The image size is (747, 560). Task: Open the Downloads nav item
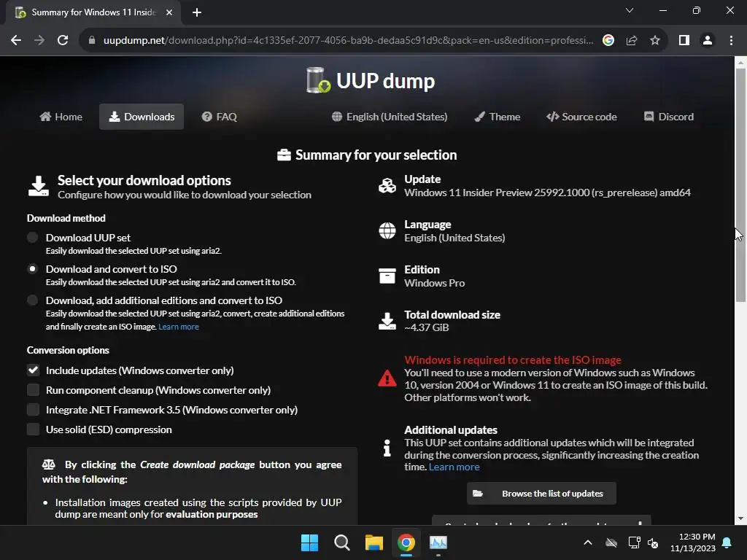(142, 117)
